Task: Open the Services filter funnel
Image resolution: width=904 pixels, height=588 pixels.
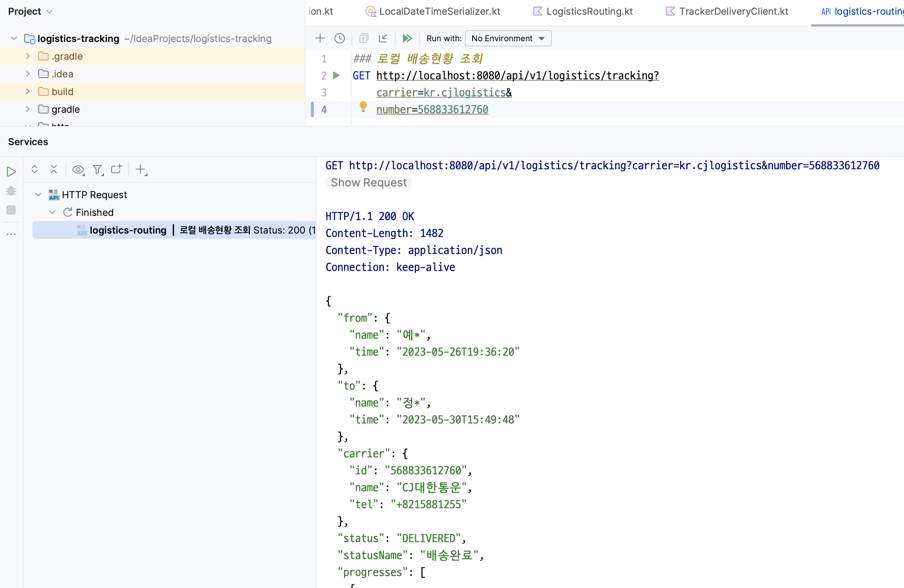Action: [x=98, y=170]
